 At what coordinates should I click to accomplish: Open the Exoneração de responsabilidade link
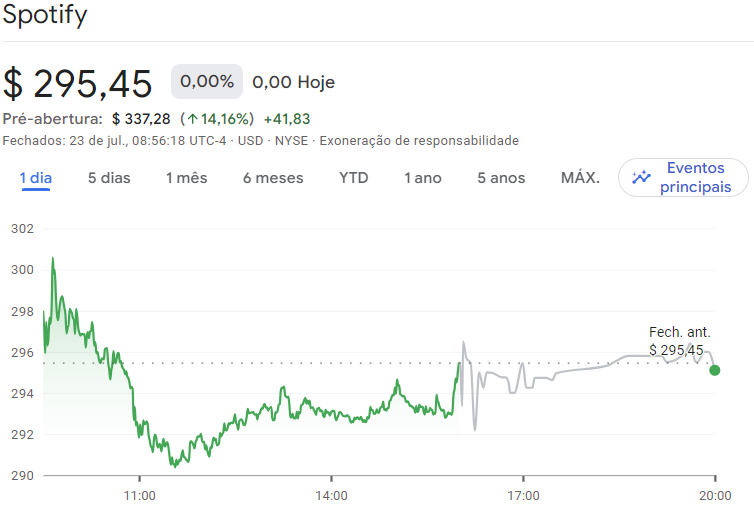pyautogui.click(x=419, y=141)
